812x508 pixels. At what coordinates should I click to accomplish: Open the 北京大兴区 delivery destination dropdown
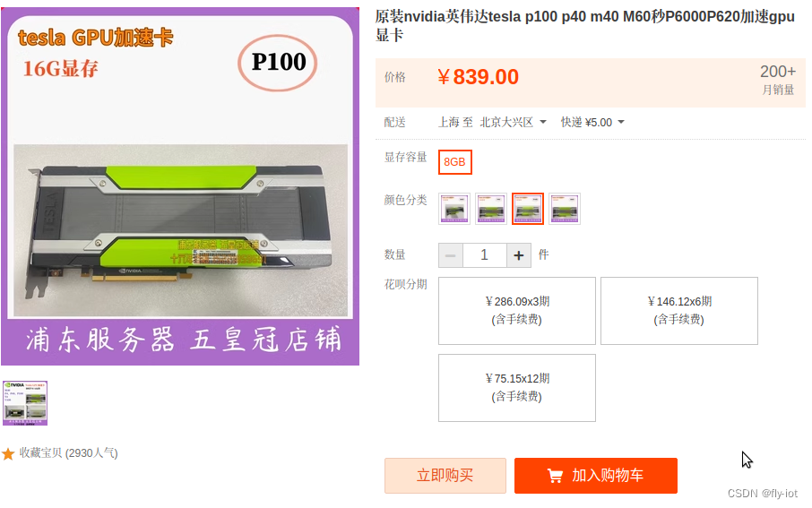514,122
